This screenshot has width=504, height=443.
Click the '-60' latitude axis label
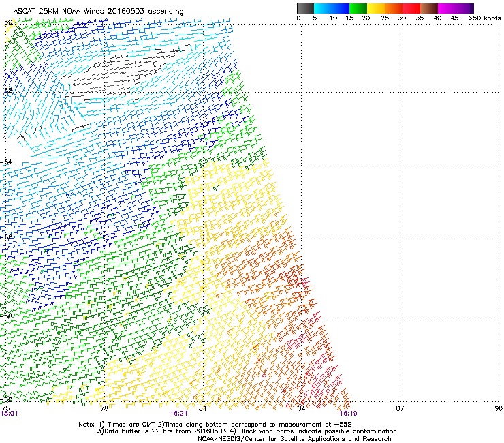point(6,399)
